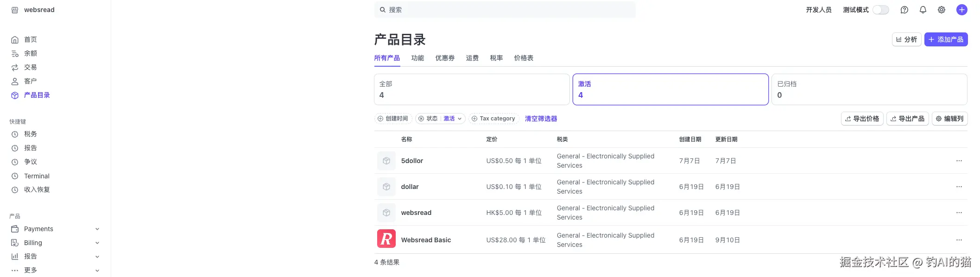Click the 客户 customers person icon
Screen dimensions: 980x277
(x=15, y=82)
